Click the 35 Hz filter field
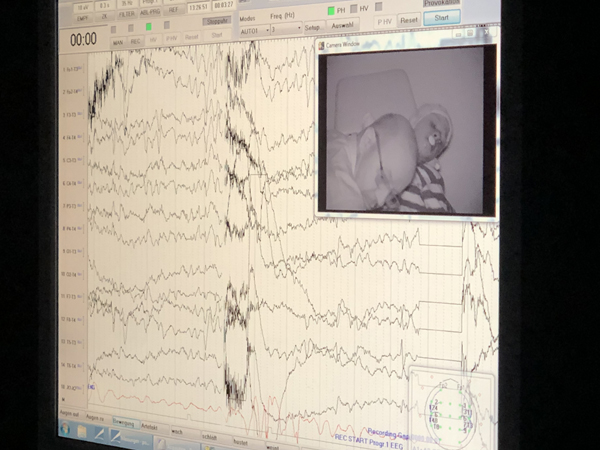Image resolution: width=600 pixels, height=450 pixels. 127,4
